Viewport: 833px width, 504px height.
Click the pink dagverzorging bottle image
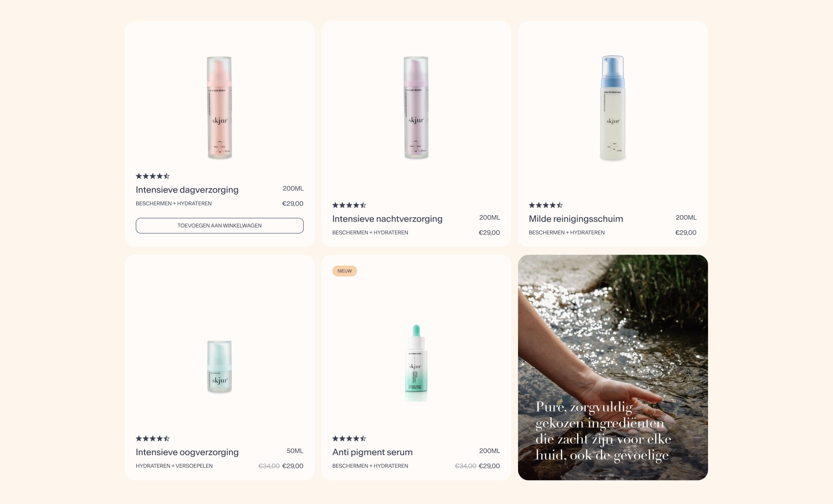click(220, 108)
